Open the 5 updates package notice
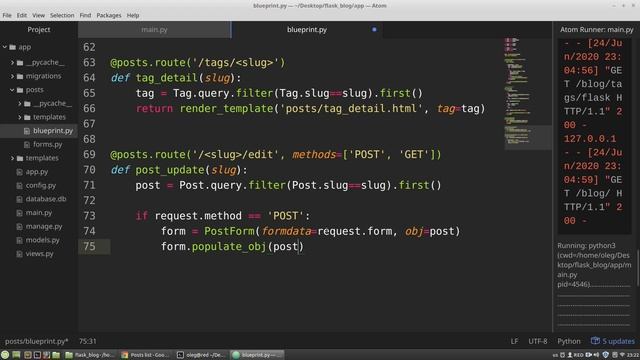 tap(613, 341)
